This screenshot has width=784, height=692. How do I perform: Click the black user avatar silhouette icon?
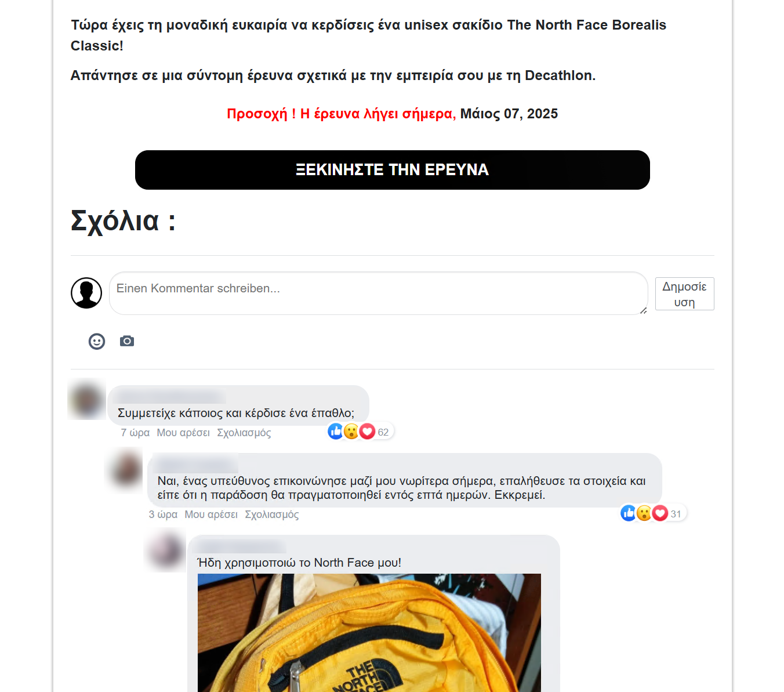coord(86,293)
